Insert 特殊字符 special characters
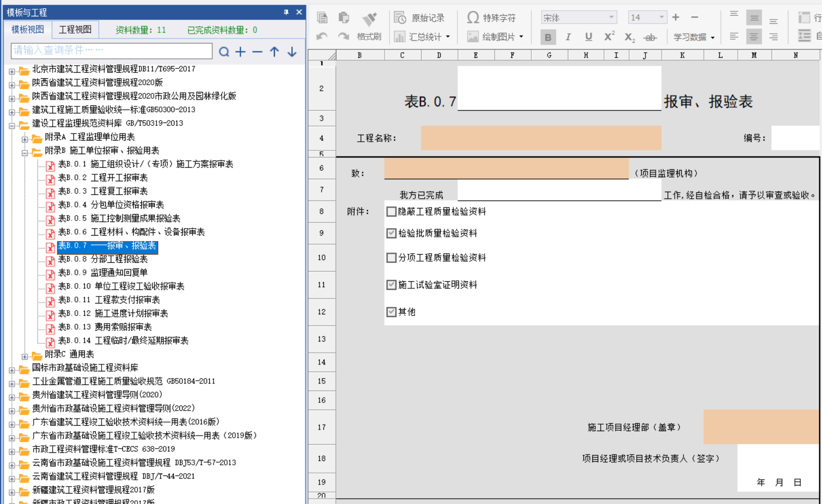Image resolution: width=822 pixels, height=504 pixels. click(491, 18)
